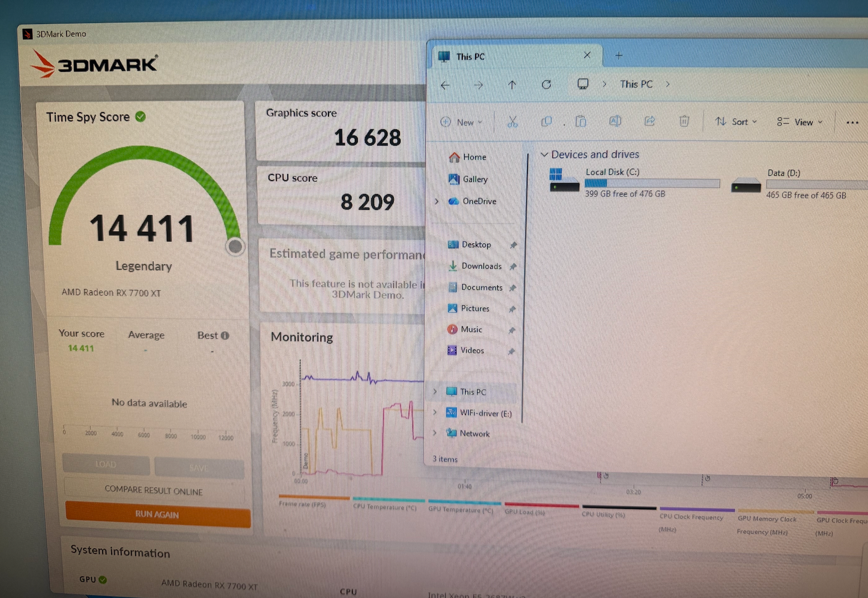Click the Paste clipboard icon
The height and width of the screenshot is (598, 868).
coord(580,121)
